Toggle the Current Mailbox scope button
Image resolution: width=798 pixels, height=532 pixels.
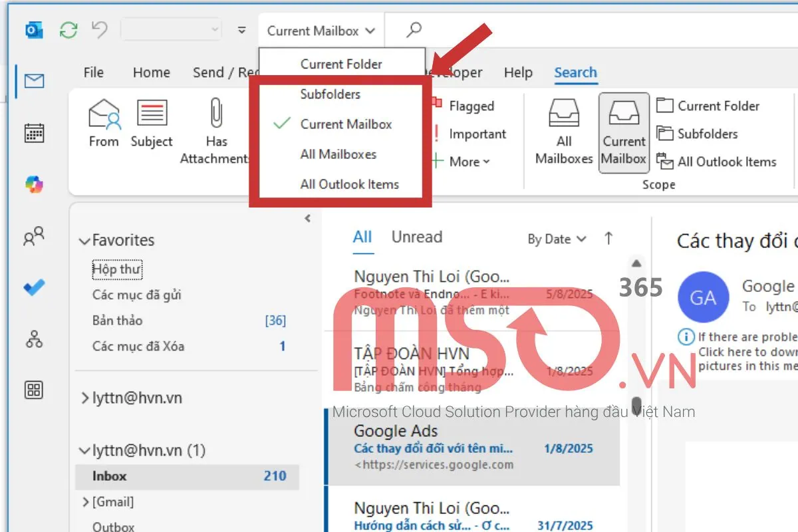click(624, 133)
